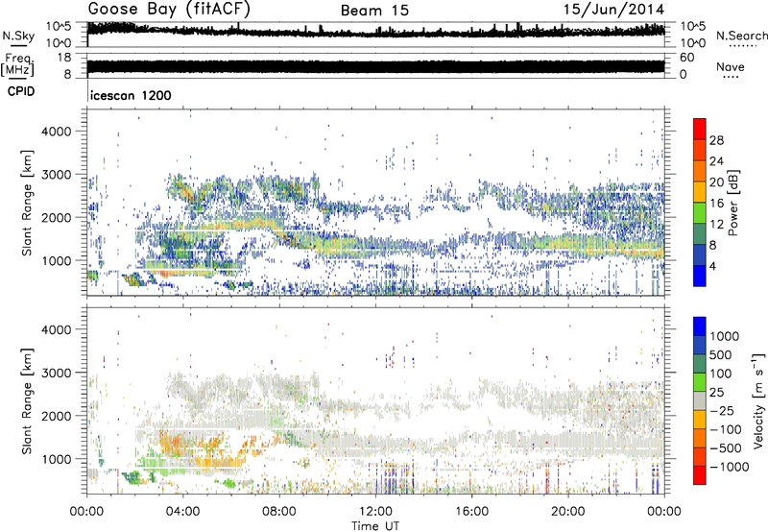Pick the red swatch below -1000 on velocity colorbar
768x532 pixels.
coord(700,475)
